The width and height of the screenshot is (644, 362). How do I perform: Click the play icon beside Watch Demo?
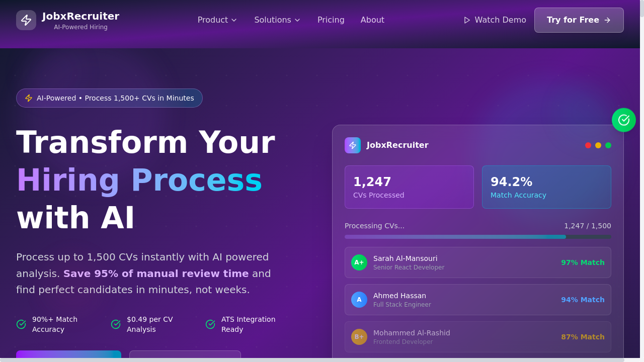(467, 20)
